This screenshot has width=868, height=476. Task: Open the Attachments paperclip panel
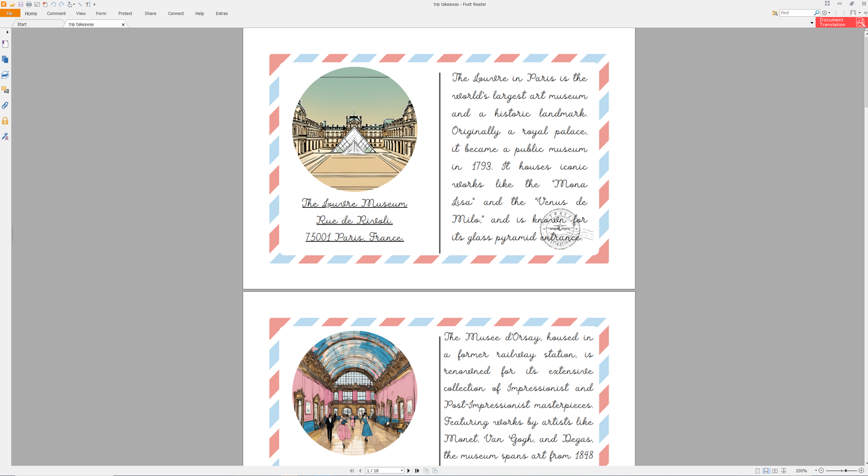click(5, 106)
